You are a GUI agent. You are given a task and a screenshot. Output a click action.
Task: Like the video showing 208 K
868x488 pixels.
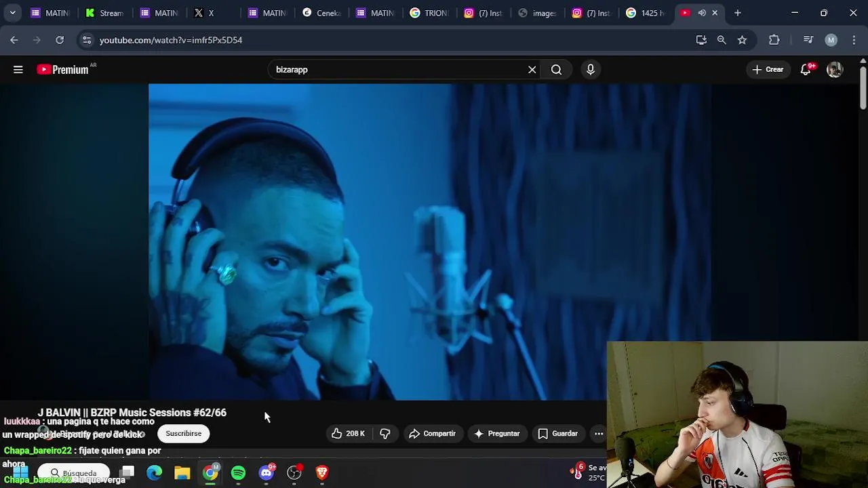349,433
